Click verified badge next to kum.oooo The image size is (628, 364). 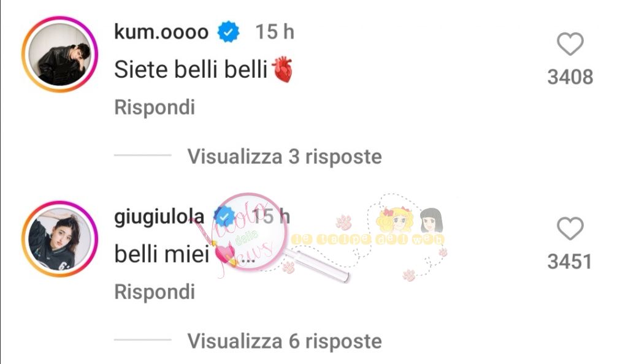(228, 32)
